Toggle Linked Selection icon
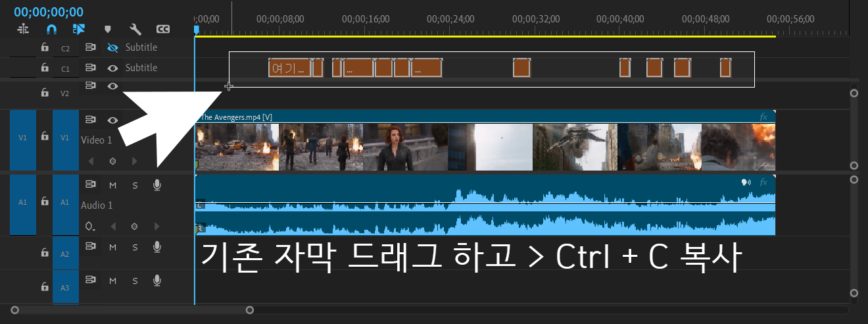The width and height of the screenshot is (868, 324). pyautogui.click(x=80, y=29)
